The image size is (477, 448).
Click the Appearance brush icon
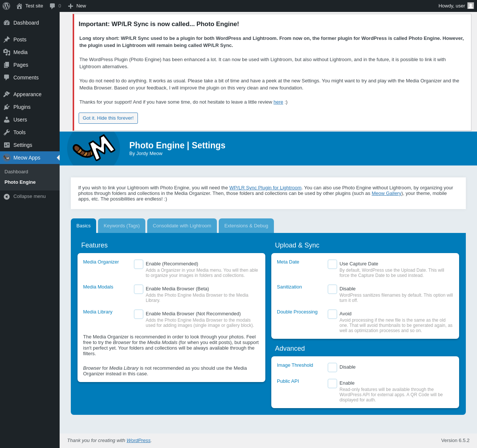coord(7,94)
